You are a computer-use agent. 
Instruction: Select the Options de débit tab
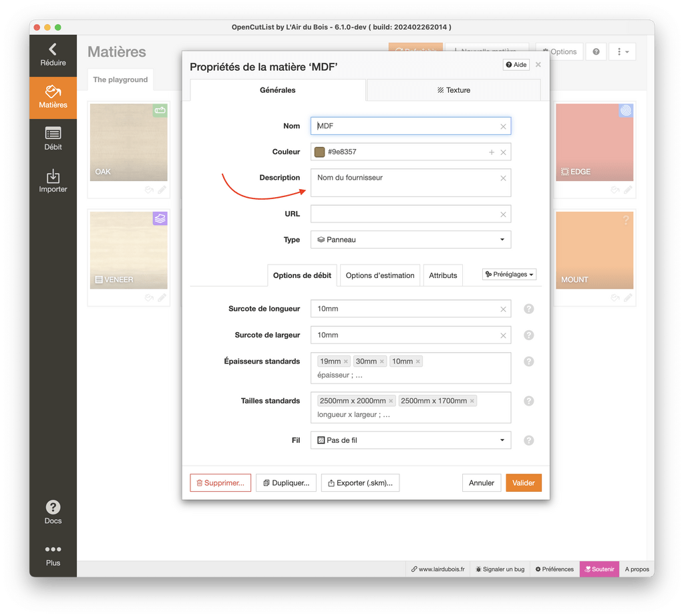302,275
